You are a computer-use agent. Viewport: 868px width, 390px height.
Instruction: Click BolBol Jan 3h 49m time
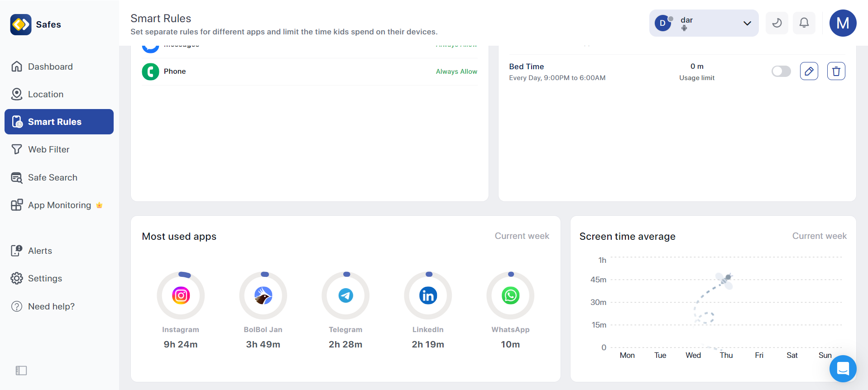pos(263,344)
